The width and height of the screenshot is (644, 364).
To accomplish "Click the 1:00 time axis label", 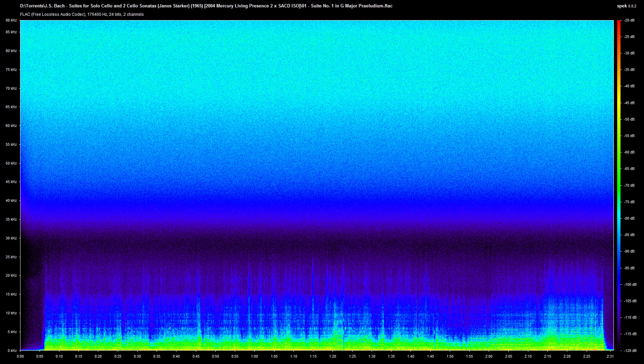I will (x=255, y=357).
